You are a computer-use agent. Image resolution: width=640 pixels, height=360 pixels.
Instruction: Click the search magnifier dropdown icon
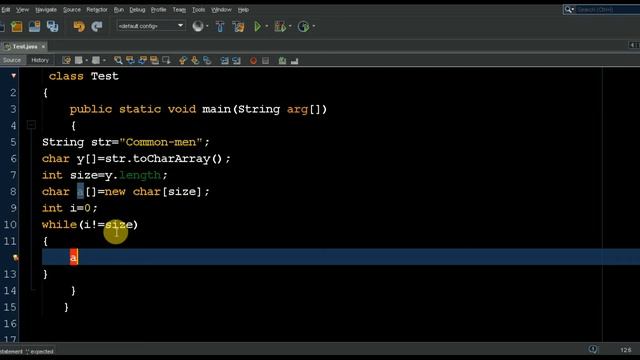569,9
